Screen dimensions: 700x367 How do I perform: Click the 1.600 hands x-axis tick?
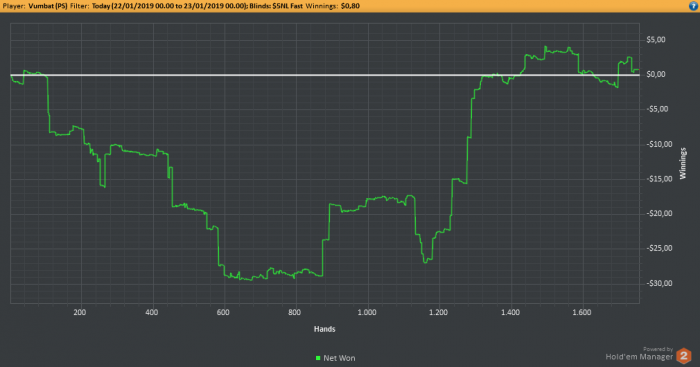click(x=582, y=313)
